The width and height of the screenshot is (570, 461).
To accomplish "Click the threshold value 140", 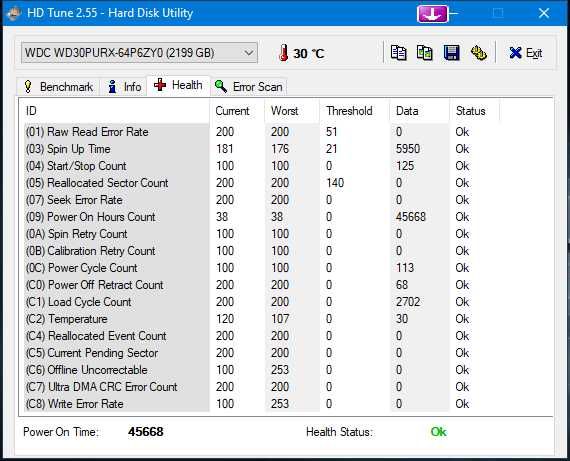I will click(x=335, y=183).
